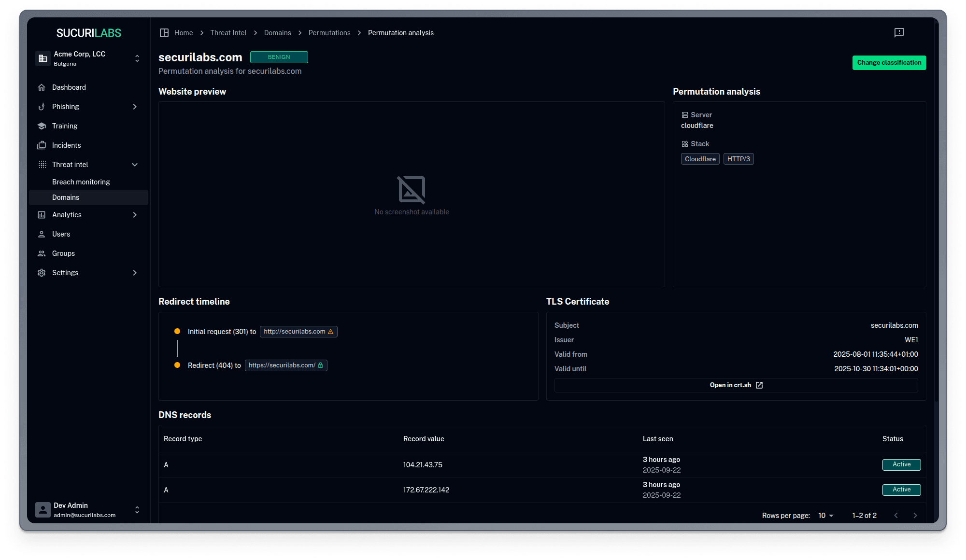This screenshot has width=966, height=560.
Task: Click the no screenshot available image icon
Action: (x=412, y=190)
